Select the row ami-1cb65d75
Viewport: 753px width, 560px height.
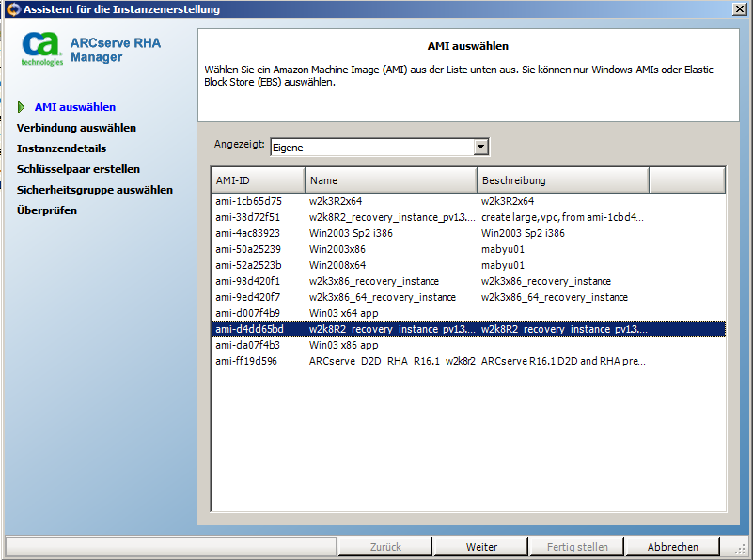click(x=248, y=201)
